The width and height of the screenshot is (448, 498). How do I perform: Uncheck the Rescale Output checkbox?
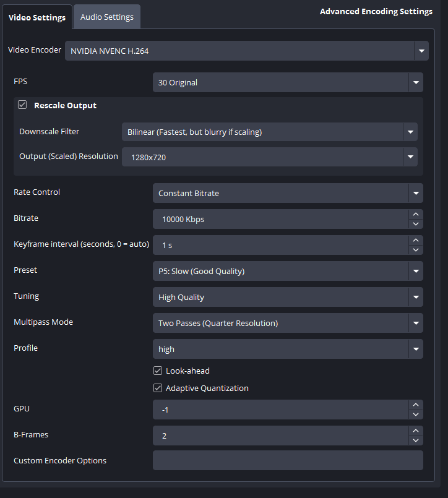pos(23,105)
